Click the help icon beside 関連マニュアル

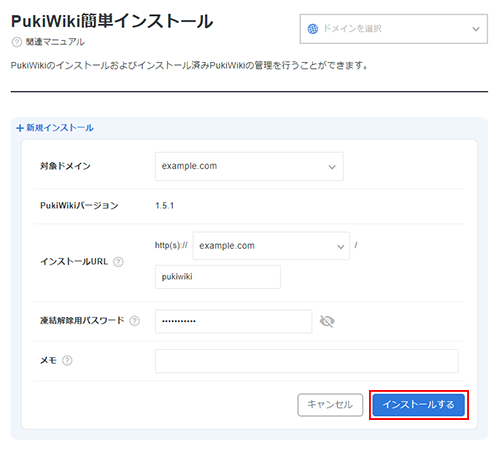coord(17,42)
